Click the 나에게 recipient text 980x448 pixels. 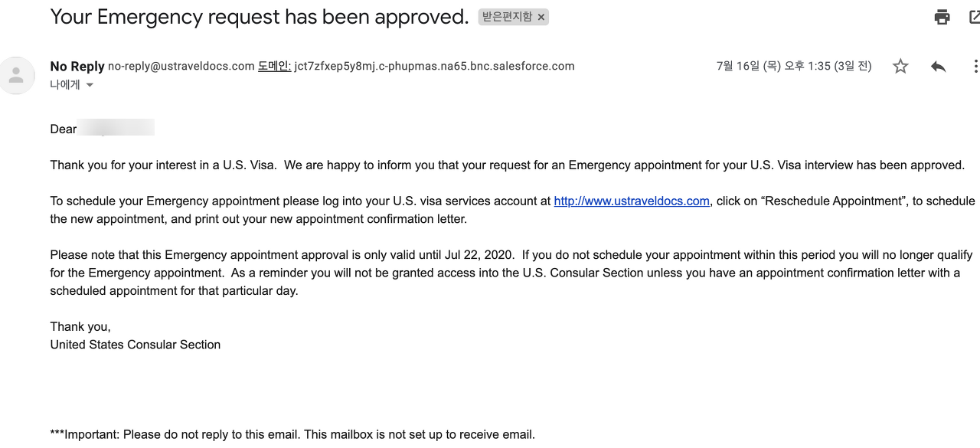pos(65,85)
